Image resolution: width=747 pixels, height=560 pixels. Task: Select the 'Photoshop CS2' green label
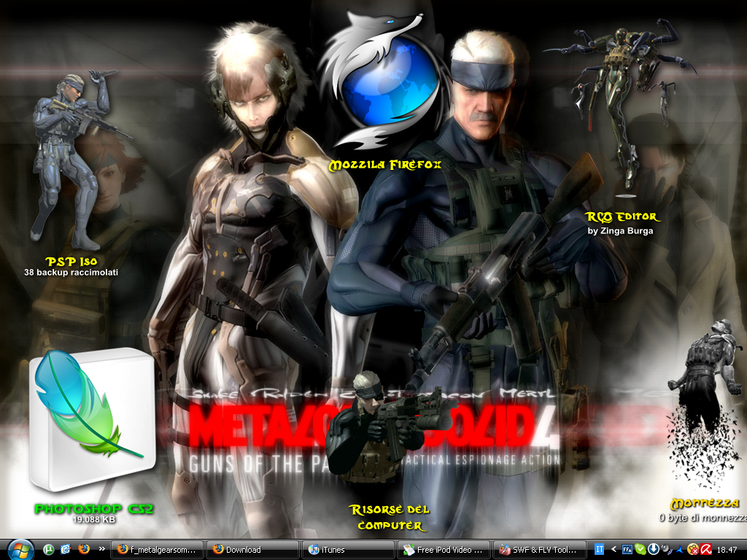pyautogui.click(x=94, y=508)
